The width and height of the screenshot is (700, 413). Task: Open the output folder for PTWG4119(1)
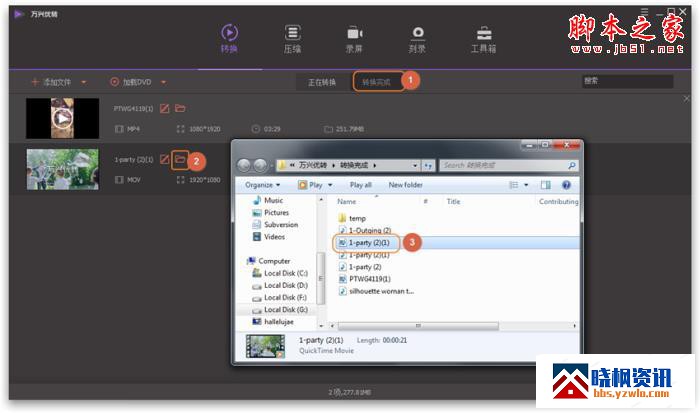180,108
